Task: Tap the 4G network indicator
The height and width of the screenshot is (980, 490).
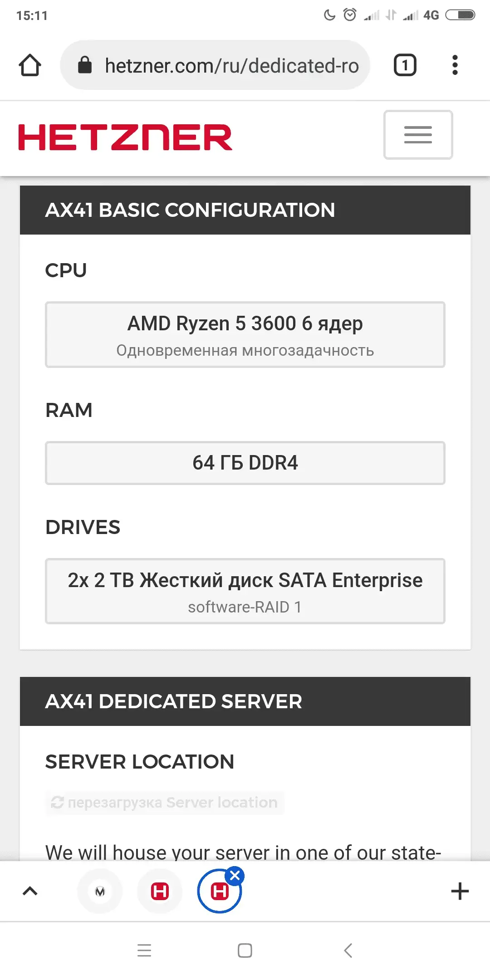Action: pos(431,15)
